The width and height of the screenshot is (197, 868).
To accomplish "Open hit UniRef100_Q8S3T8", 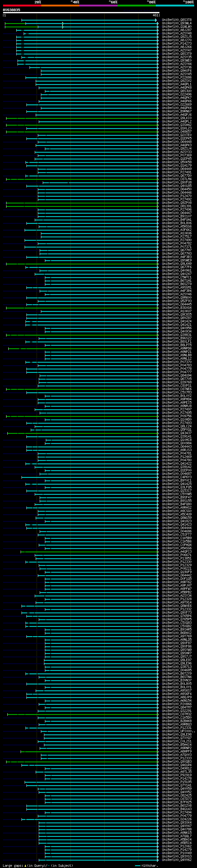I will click(x=176, y=20).
